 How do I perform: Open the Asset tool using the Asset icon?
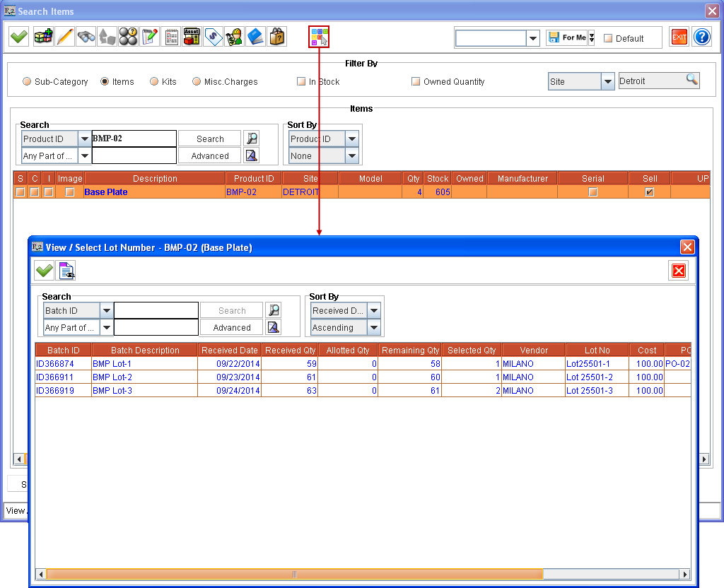point(191,36)
